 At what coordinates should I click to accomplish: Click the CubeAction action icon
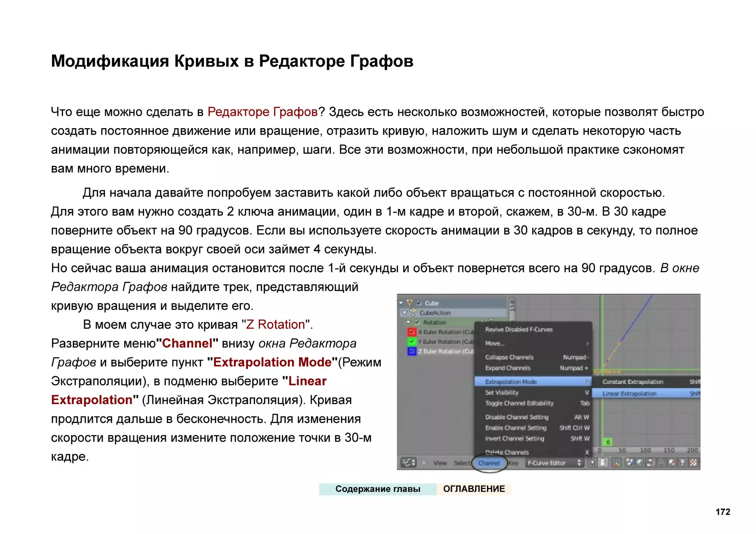(413, 313)
